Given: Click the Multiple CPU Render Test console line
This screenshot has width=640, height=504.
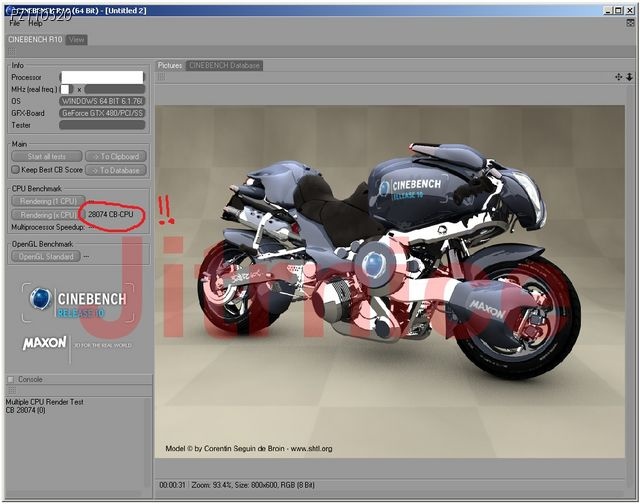Looking at the screenshot, I should (x=44, y=402).
